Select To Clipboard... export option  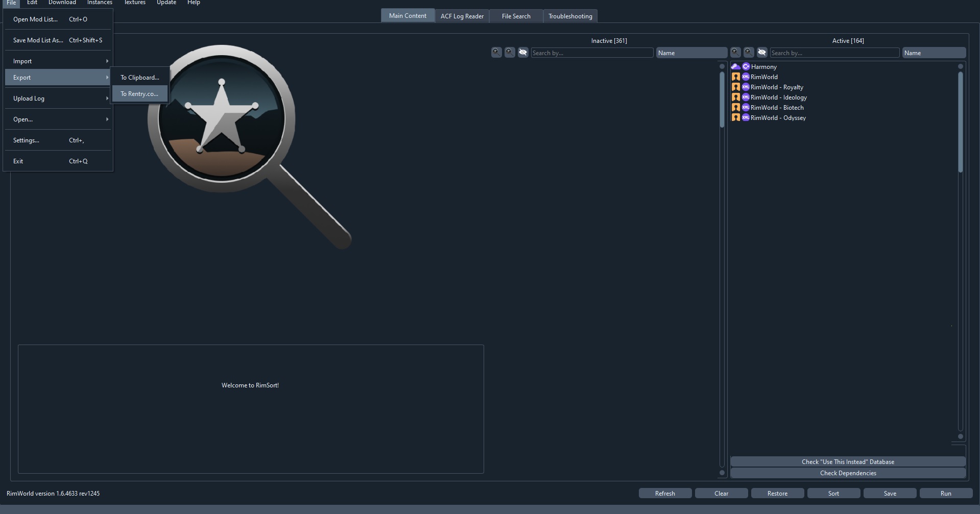point(140,78)
